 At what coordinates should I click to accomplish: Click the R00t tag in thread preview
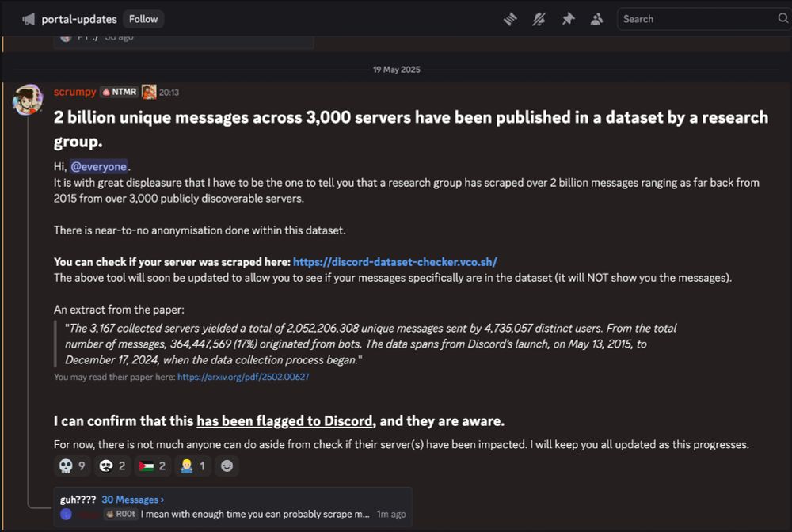120,515
